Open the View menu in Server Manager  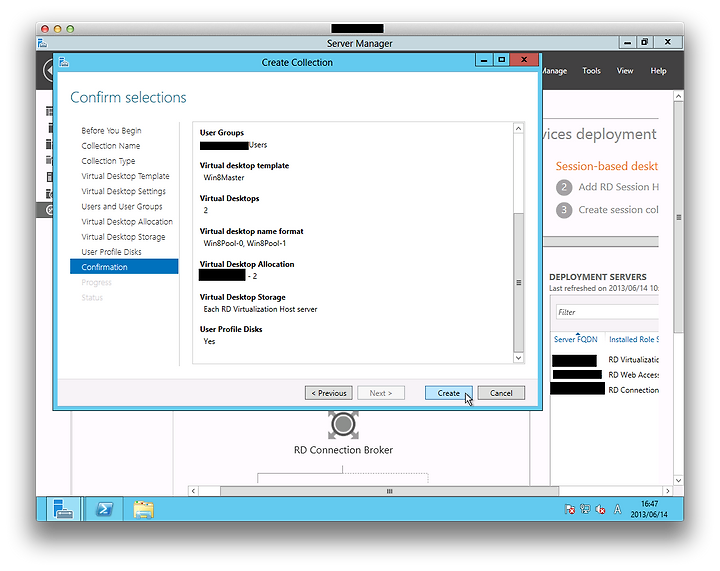(624, 71)
